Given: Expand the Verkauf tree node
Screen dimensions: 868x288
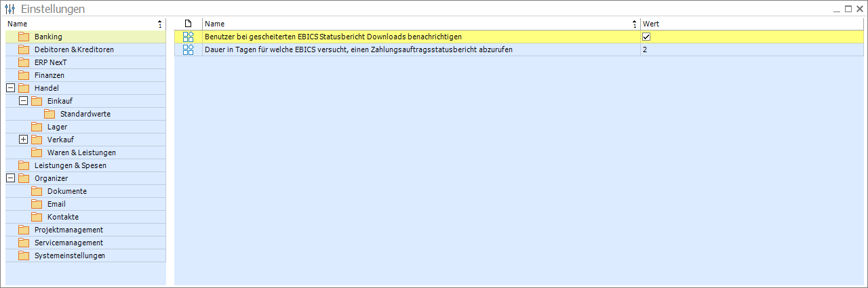Looking at the screenshot, I should [x=24, y=140].
